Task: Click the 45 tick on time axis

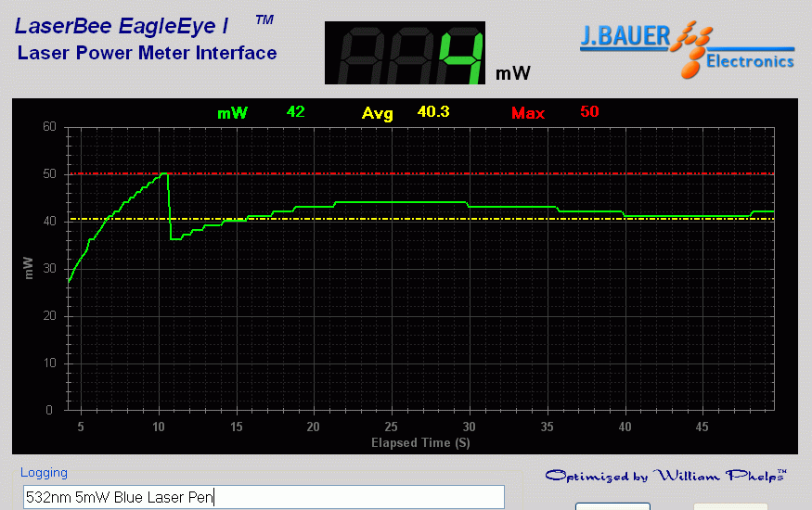Action: coord(702,427)
